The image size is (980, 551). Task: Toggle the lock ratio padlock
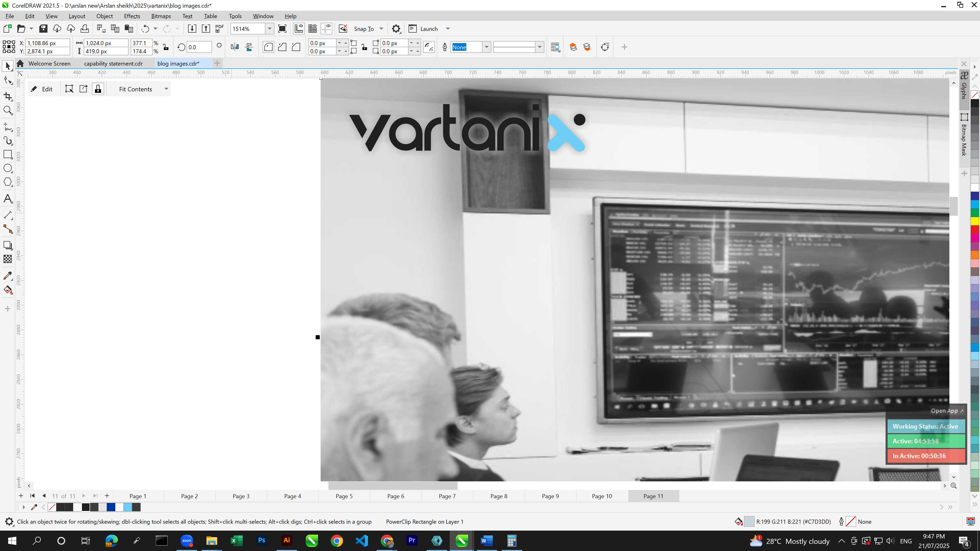tap(166, 47)
